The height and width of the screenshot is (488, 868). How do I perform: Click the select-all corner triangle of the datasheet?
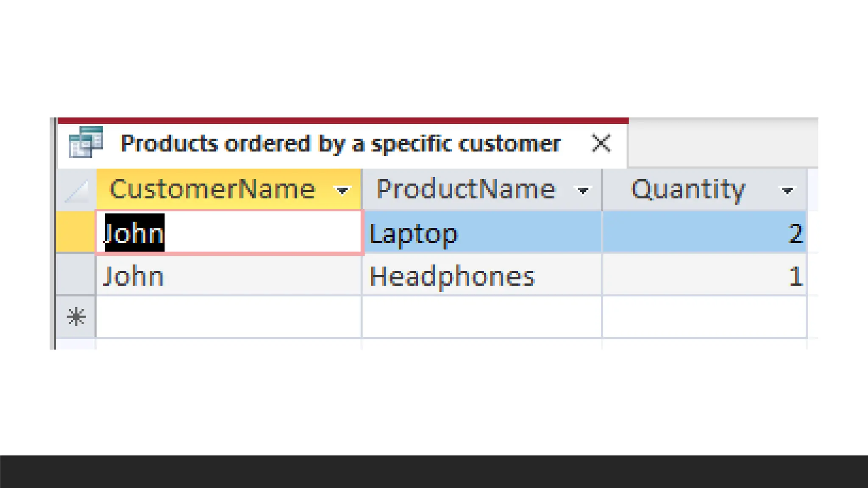pyautogui.click(x=76, y=190)
